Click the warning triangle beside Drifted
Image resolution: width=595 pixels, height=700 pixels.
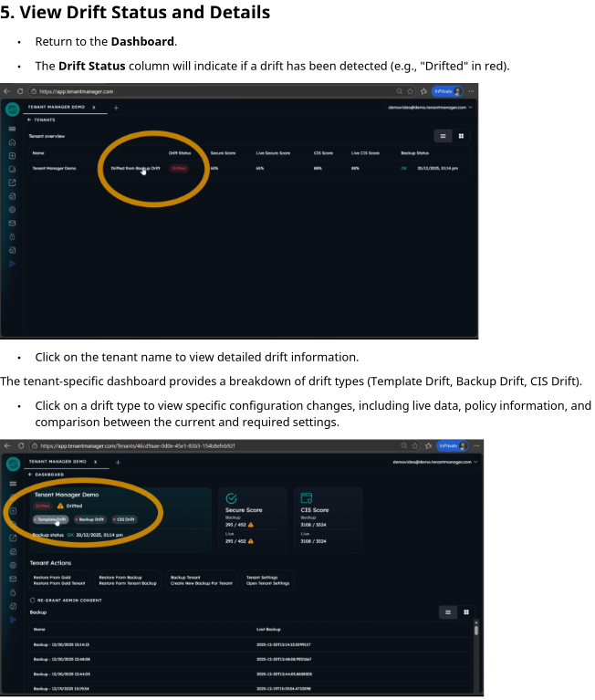point(60,505)
